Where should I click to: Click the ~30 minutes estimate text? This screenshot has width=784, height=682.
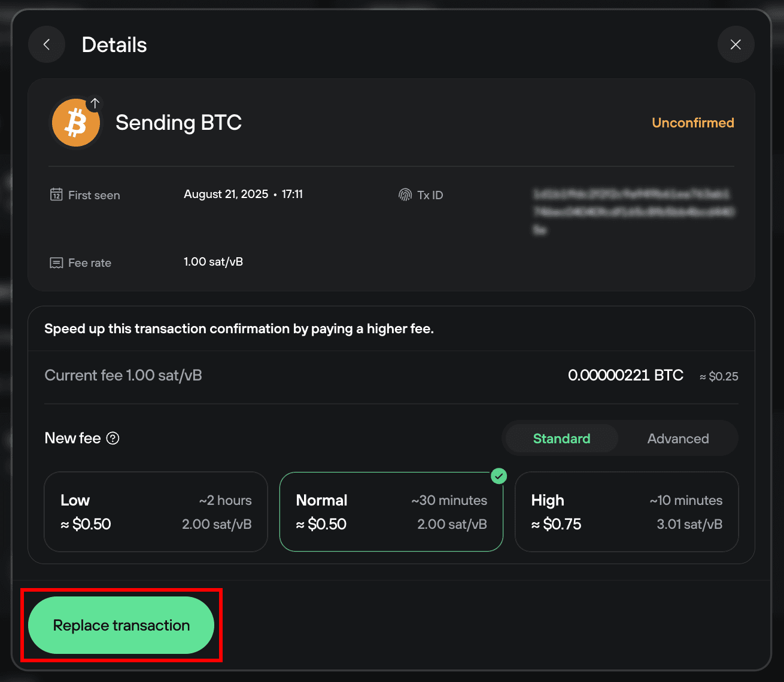pos(449,500)
